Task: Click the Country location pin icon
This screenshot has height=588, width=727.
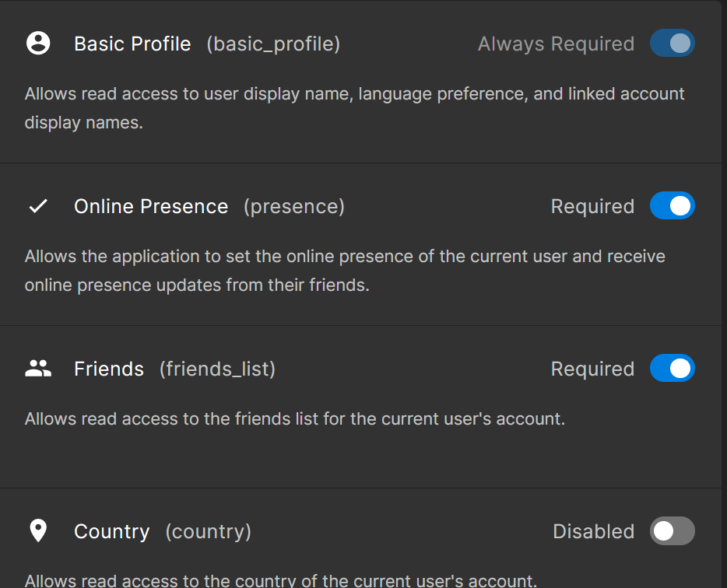Action: coord(38,531)
